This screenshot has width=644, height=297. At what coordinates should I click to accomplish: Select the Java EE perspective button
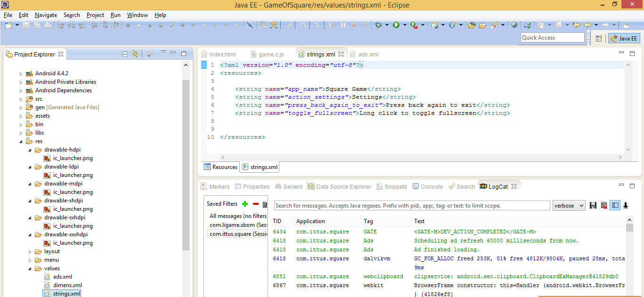tap(624, 39)
